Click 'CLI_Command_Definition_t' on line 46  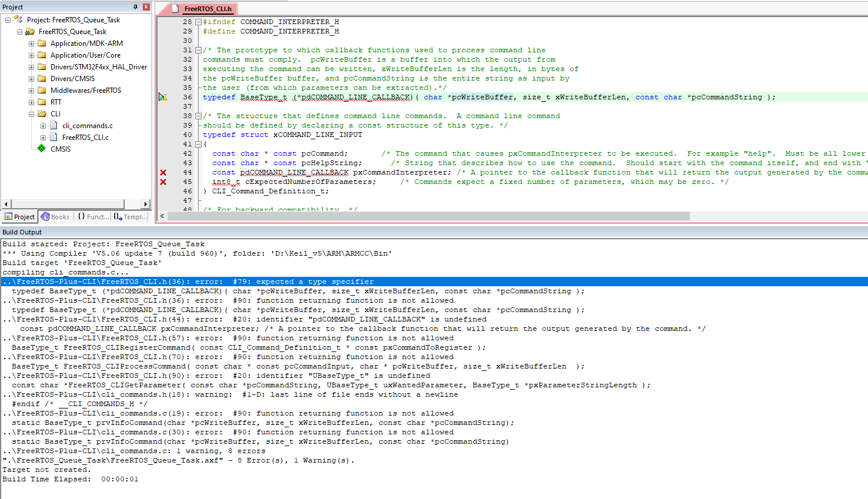coord(269,192)
